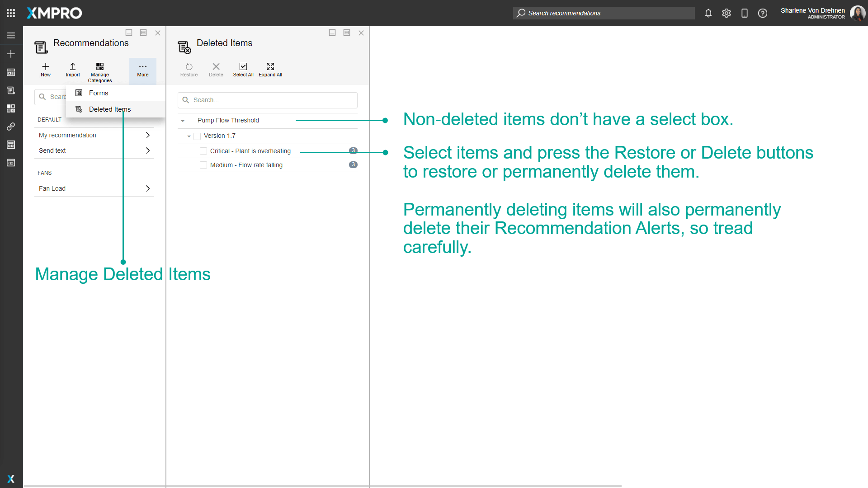This screenshot has width=868, height=488.
Task: Click the Import recommendations icon
Action: pyautogui.click(x=73, y=67)
